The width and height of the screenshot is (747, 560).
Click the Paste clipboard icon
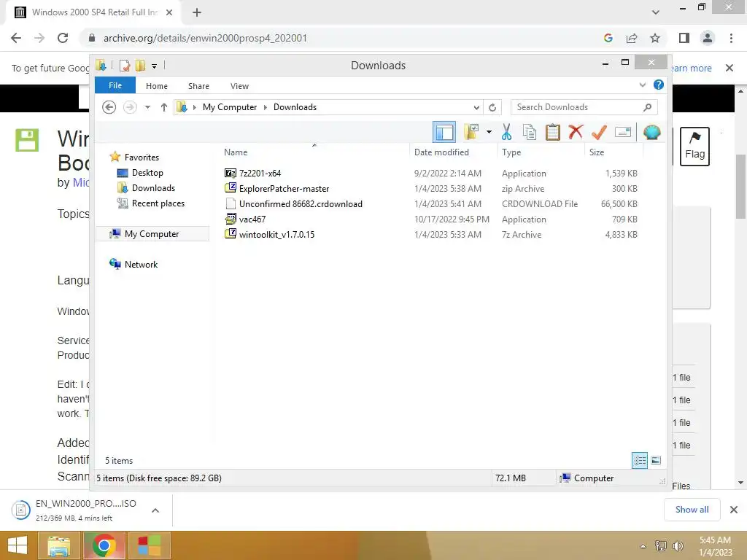(x=553, y=132)
